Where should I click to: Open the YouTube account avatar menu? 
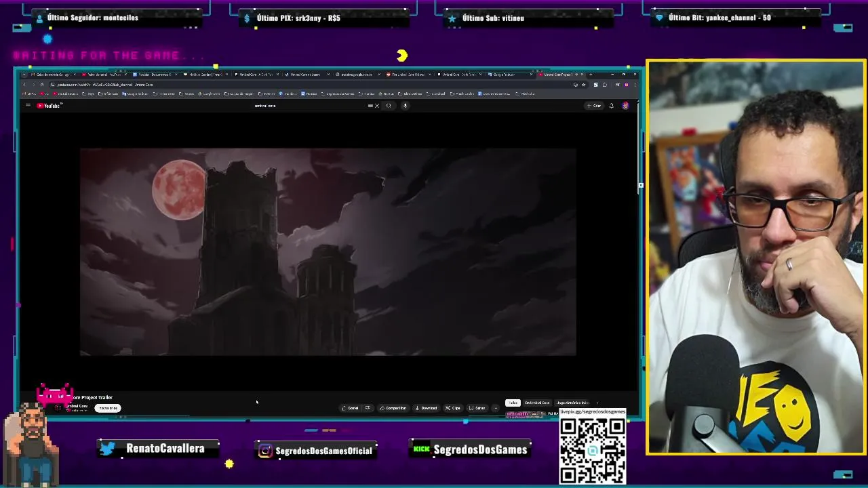click(625, 106)
